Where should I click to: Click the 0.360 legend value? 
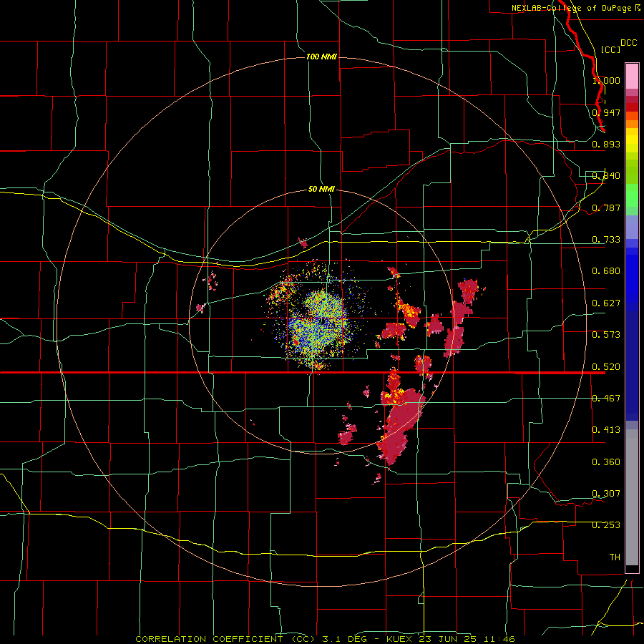coord(606,462)
